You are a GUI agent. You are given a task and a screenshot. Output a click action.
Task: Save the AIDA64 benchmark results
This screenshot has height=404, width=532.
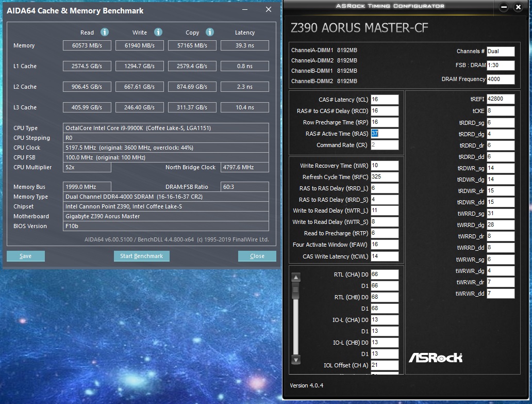(x=26, y=256)
